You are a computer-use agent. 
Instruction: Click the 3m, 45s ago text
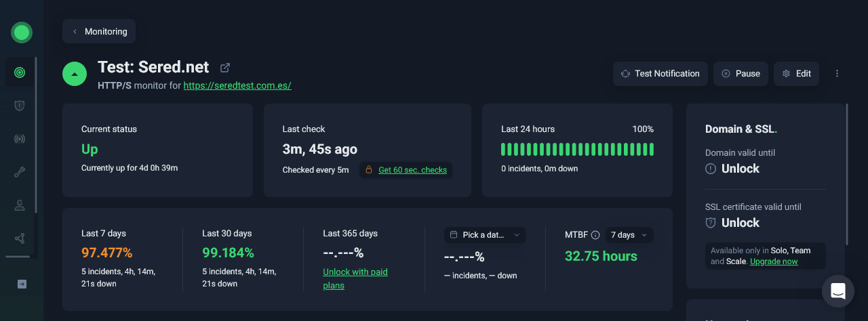pyautogui.click(x=320, y=149)
